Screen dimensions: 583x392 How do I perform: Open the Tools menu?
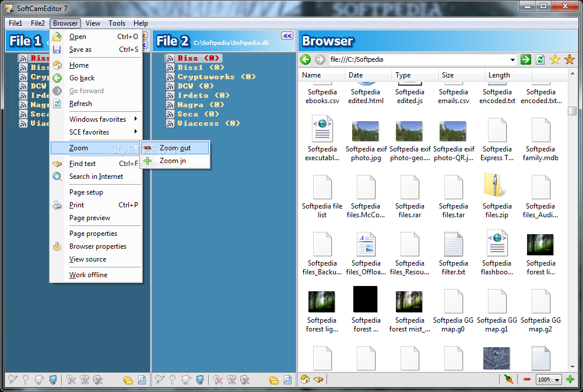tap(117, 23)
